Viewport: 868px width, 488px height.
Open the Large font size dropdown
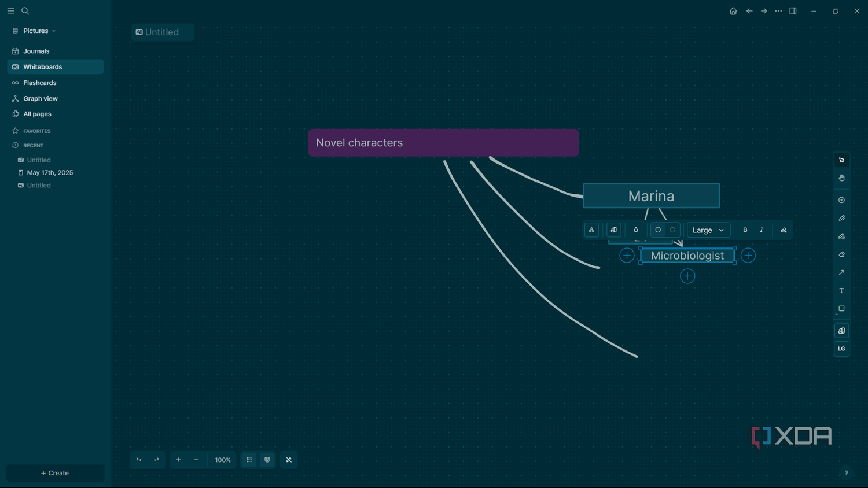point(708,230)
